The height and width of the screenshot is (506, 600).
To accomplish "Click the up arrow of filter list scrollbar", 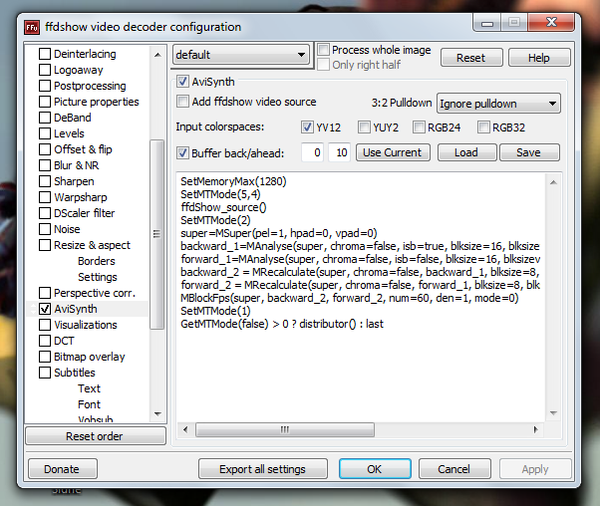I will (x=157, y=55).
